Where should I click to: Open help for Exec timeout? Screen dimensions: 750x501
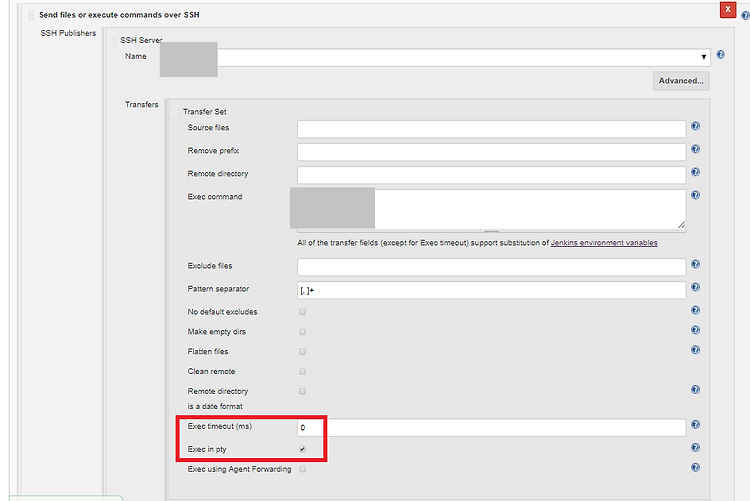click(695, 424)
